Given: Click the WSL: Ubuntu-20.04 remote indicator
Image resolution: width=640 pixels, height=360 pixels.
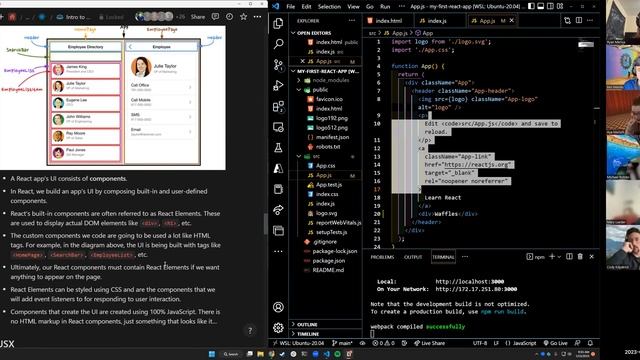Looking at the screenshot, I should click(x=299, y=343).
